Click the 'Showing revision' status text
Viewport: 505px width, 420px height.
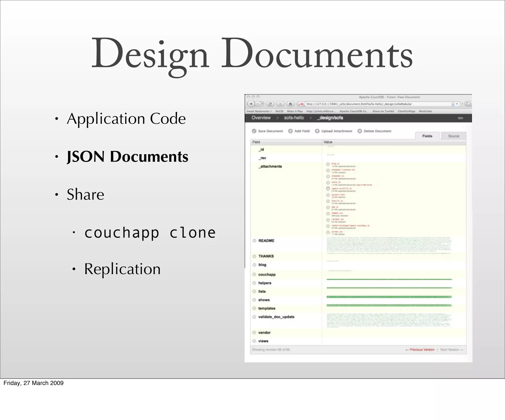[271, 350]
